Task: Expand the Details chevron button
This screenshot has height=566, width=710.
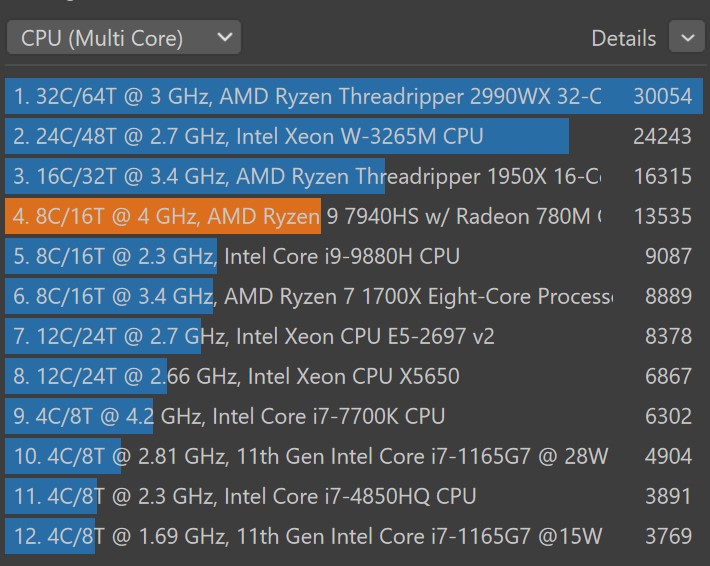Action: [x=686, y=38]
